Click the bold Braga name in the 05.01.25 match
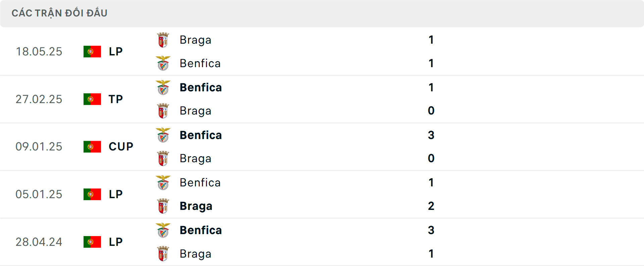Screen dimensions: 644x266 point(196,206)
